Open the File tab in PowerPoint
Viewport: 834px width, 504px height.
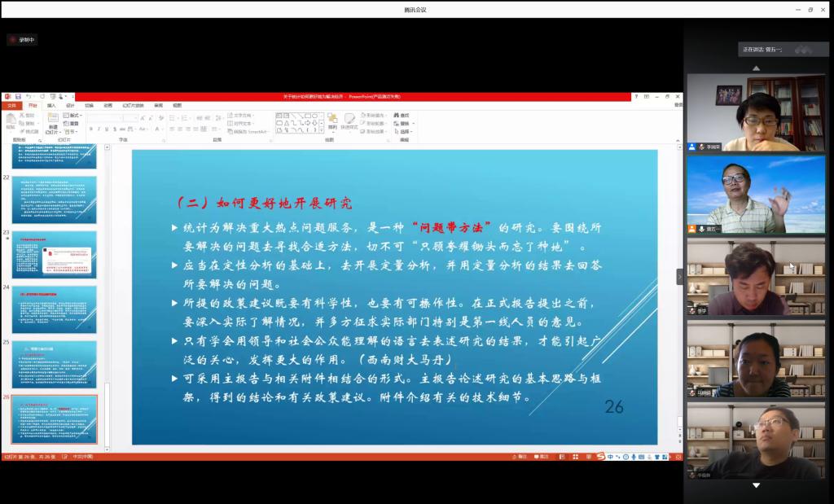[x=11, y=105]
